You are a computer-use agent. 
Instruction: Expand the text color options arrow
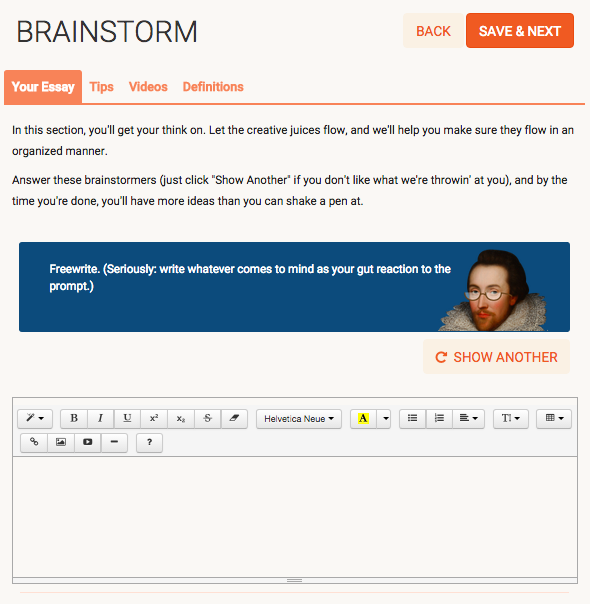(385, 419)
